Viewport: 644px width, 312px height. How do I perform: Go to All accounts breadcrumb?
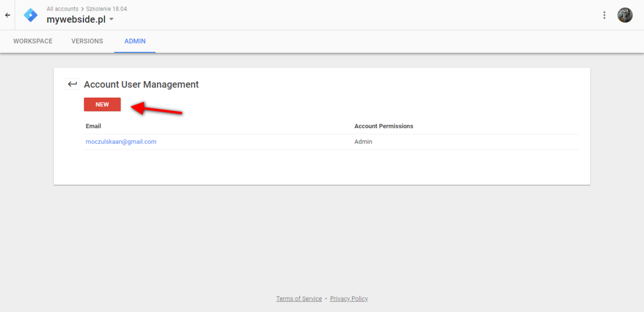point(62,9)
